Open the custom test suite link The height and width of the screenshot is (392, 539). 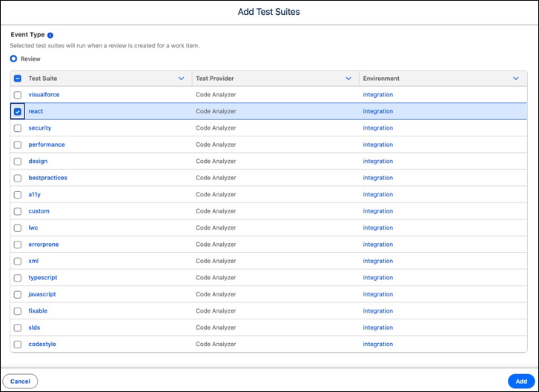pyautogui.click(x=39, y=211)
